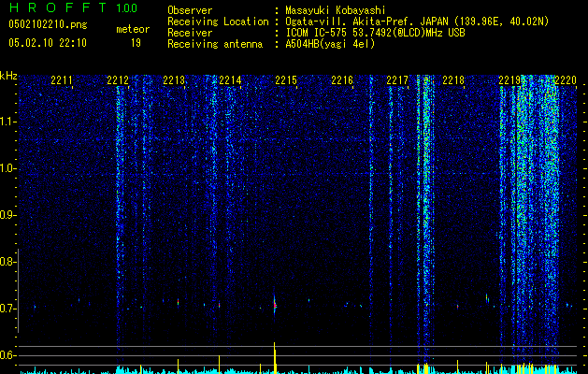Click the 2220 time marker
588x374 pixels.
point(566,80)
